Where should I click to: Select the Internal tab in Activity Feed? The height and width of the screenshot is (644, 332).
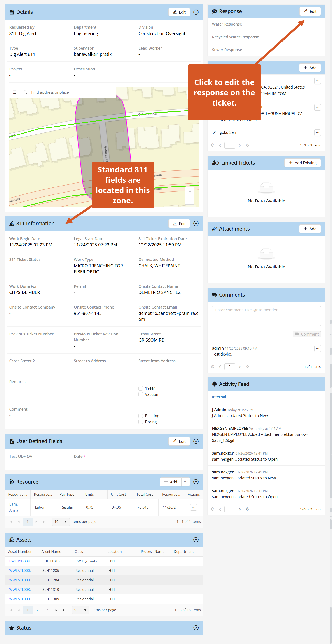(x=219, y=397)
